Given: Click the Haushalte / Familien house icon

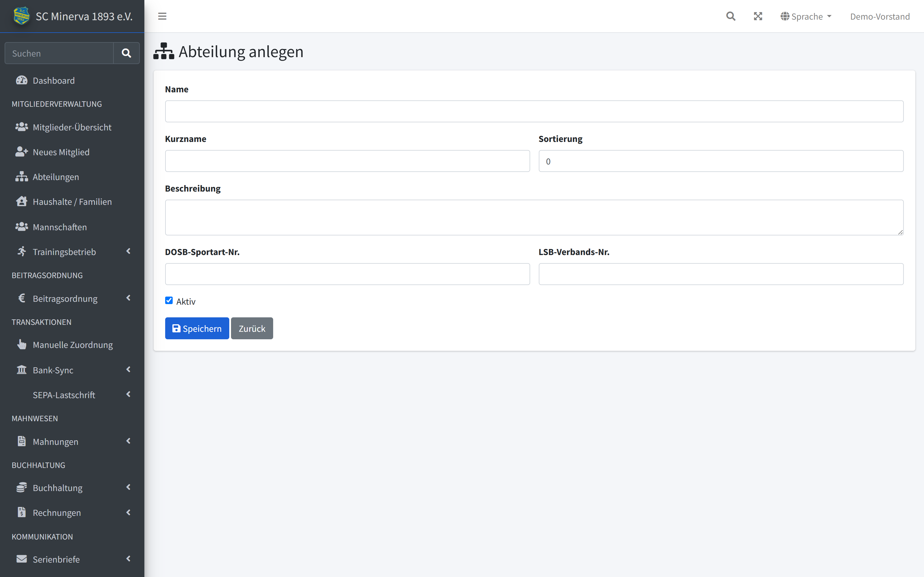Looking at the screenshot, I should 22,201.
